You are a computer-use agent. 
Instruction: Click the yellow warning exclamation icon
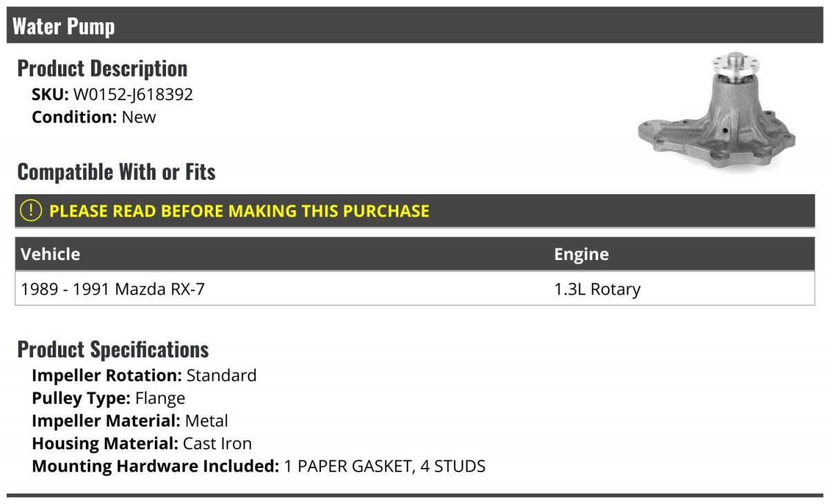[x=31, y=211]
